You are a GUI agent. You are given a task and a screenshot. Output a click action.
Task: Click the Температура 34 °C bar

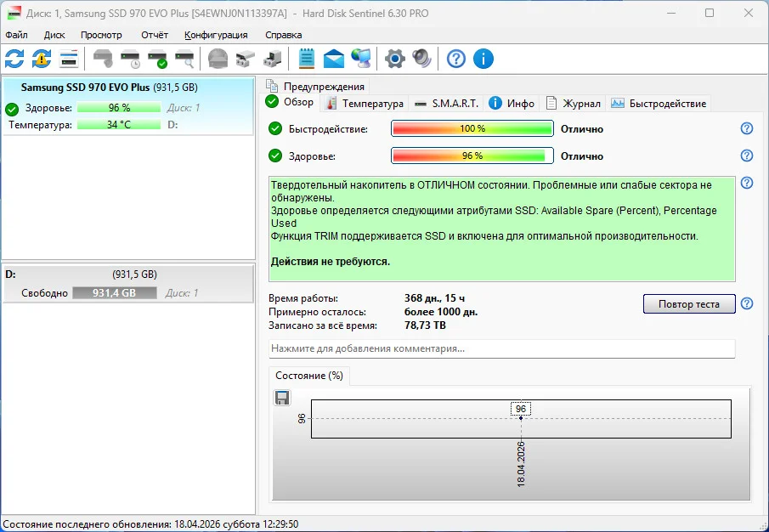click(x=119, y=125)
